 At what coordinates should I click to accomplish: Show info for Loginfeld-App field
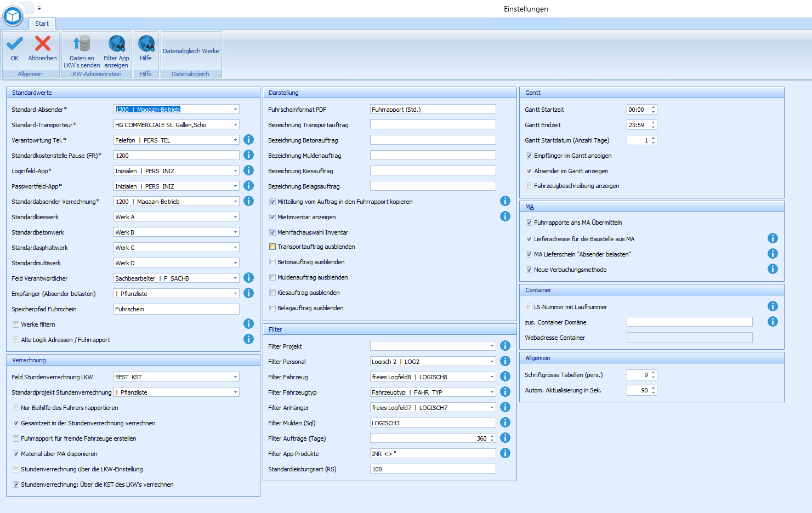click(249, 170)
